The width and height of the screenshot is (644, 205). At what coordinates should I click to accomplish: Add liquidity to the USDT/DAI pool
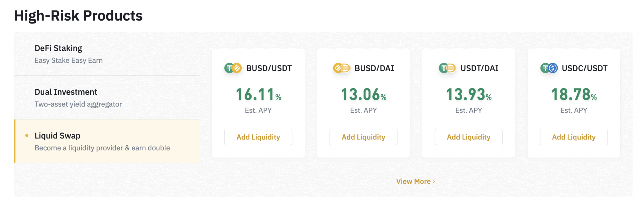469,137
